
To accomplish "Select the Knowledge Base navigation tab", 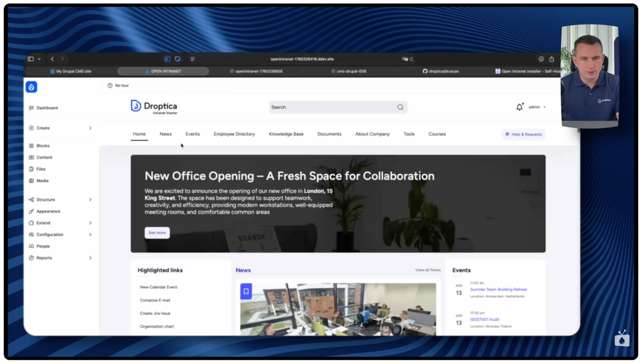I will (x=286, y=134).
